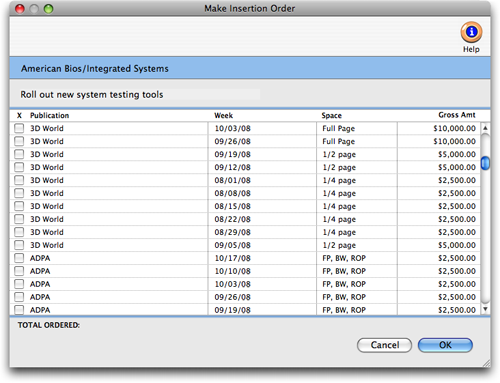Image resolution: width=500 pixels, height=383 pixels.
Task: Tick the 3D World 09/19/08 checkbox
Action: point(19,154)
